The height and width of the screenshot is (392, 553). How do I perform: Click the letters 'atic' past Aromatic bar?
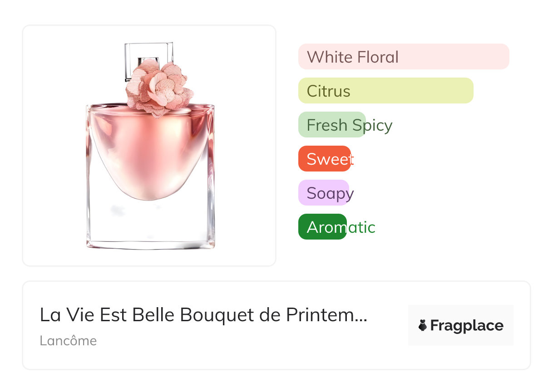tap(361, 227)
